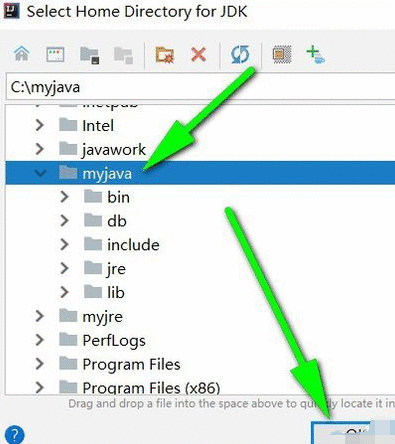Create a new folder with the toolbar icon
This screenshot has height=444, width=395.
pos(165,55)
